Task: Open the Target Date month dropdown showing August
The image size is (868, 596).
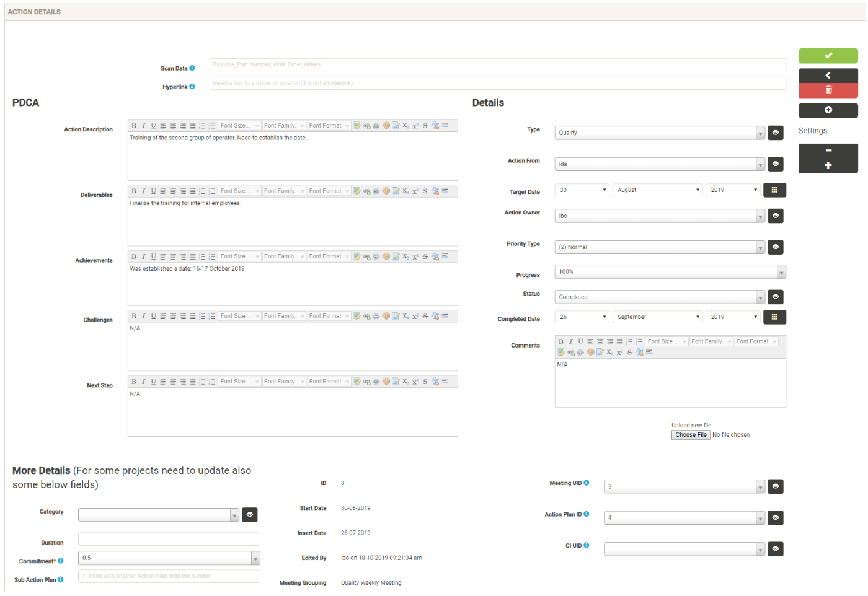Action: [x=657, y=190]
